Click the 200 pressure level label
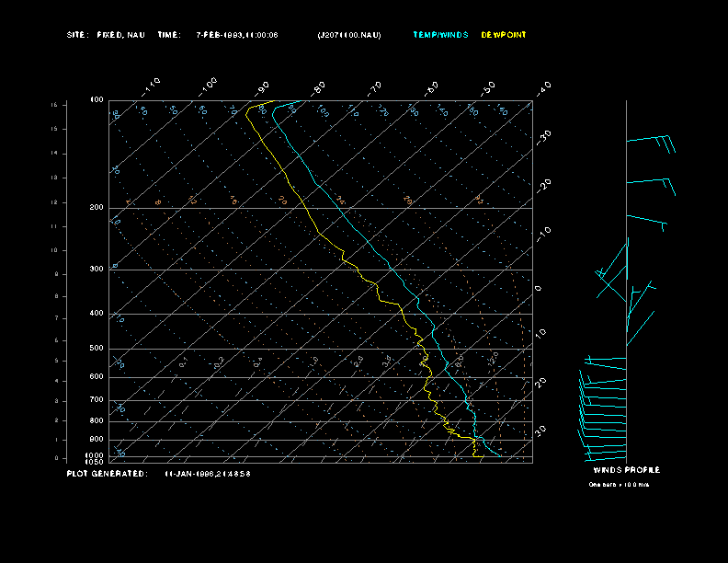 [97, 208]
